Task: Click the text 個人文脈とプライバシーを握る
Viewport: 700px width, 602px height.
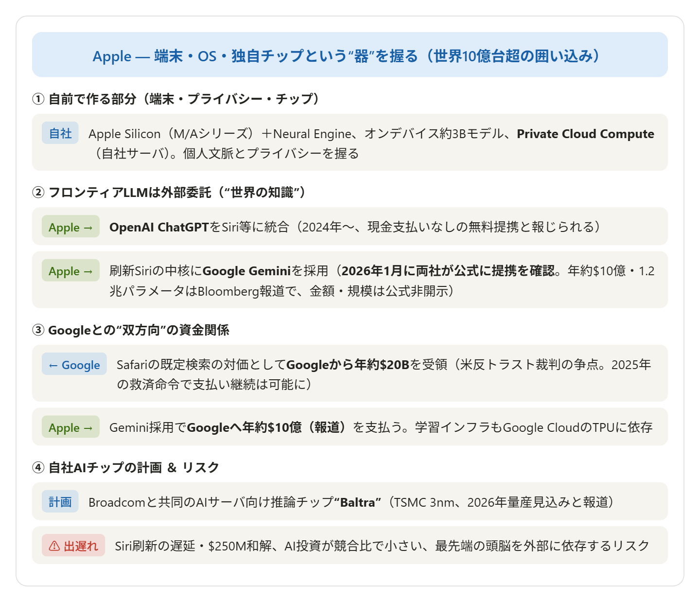Action: coord(271,154)
